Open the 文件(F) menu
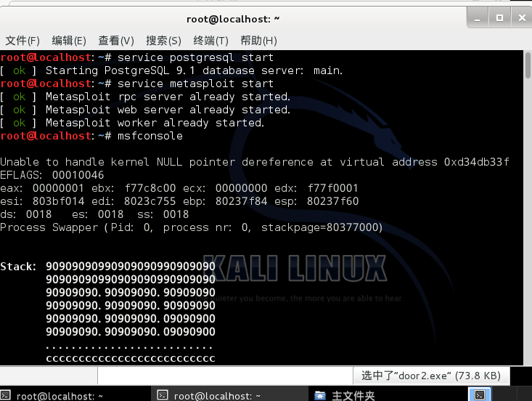The image size is (532, 401). coord(22,41)
